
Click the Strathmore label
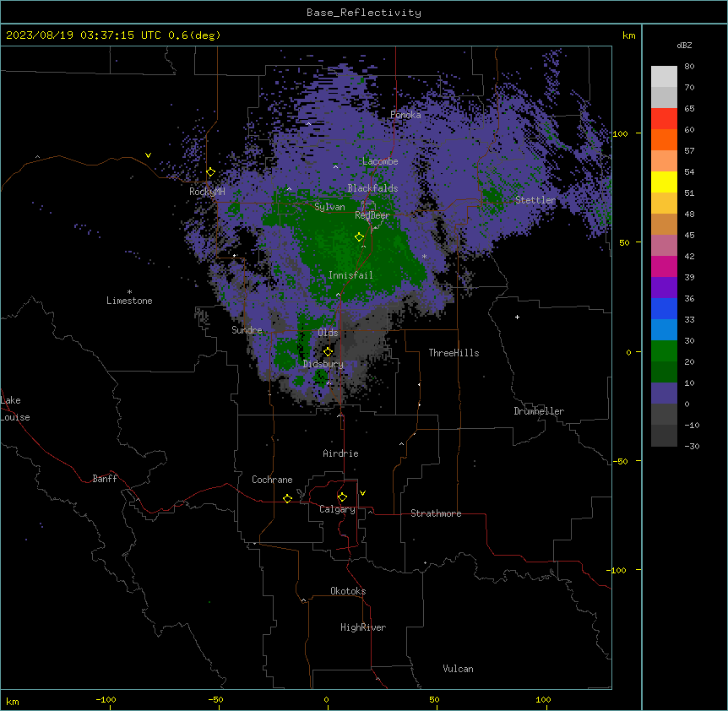pos(436,513)
